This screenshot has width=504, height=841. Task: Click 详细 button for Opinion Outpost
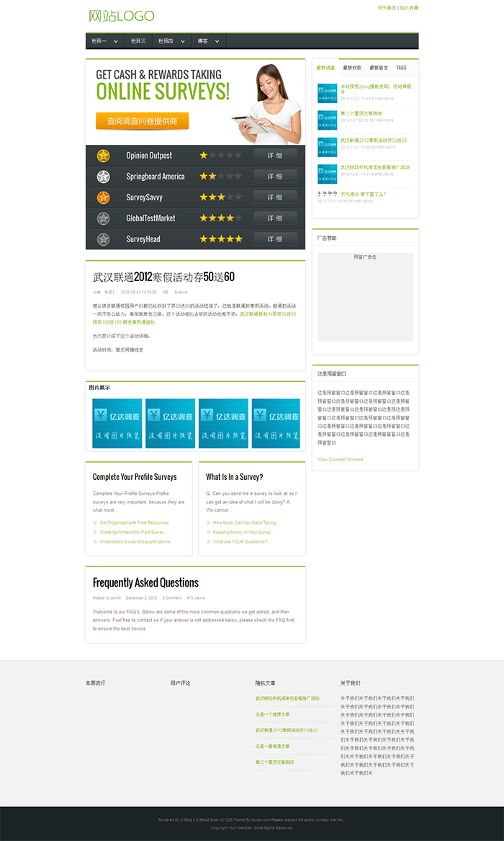pyautogui.click(x=275, y=156)
